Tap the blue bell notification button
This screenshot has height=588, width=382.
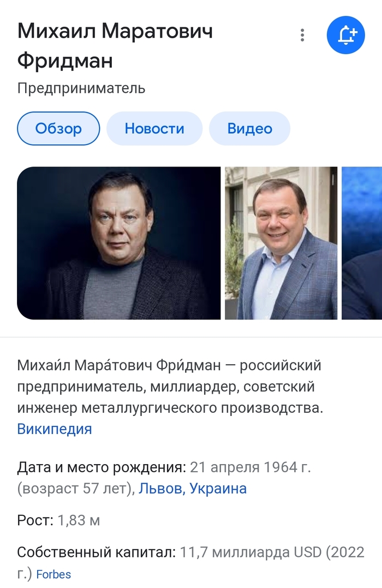tap(345, 35)
